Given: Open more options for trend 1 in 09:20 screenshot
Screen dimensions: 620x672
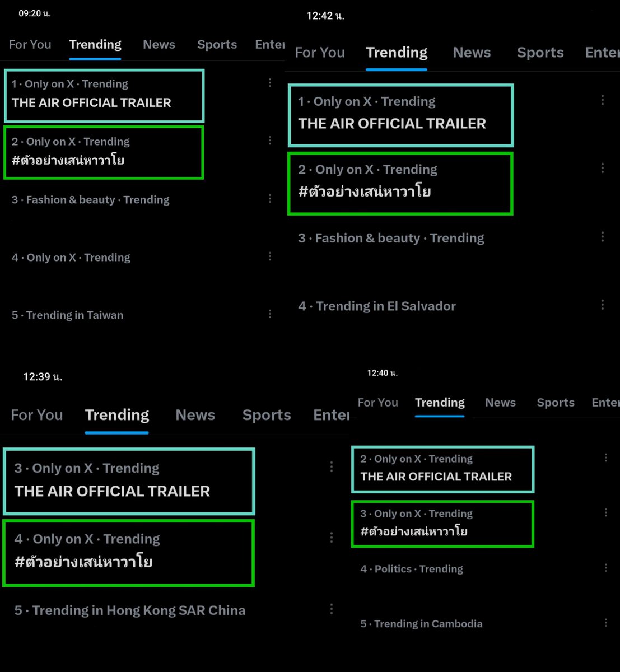Looking at the screenshot, I should coord(270,83).
